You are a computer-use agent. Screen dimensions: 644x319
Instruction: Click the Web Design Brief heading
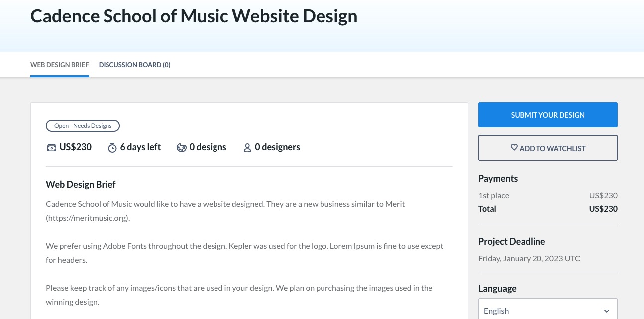[x=81, y=184]
